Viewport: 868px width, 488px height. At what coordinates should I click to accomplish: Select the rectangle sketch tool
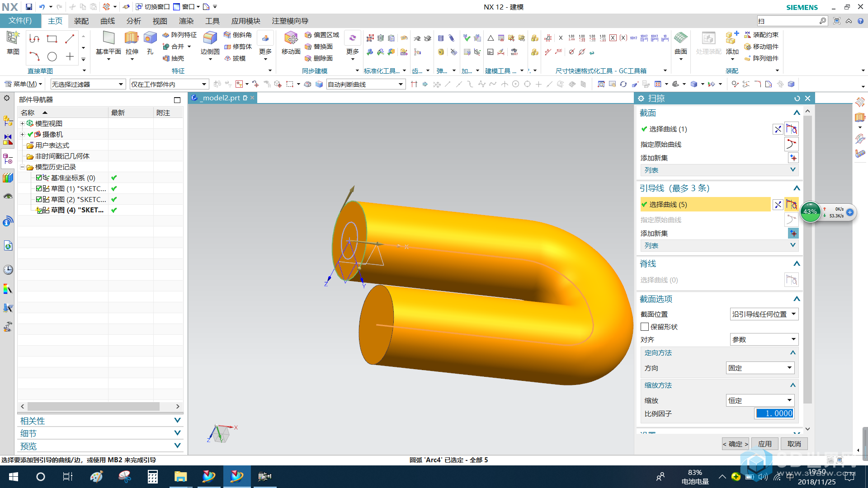coord(52,39)
